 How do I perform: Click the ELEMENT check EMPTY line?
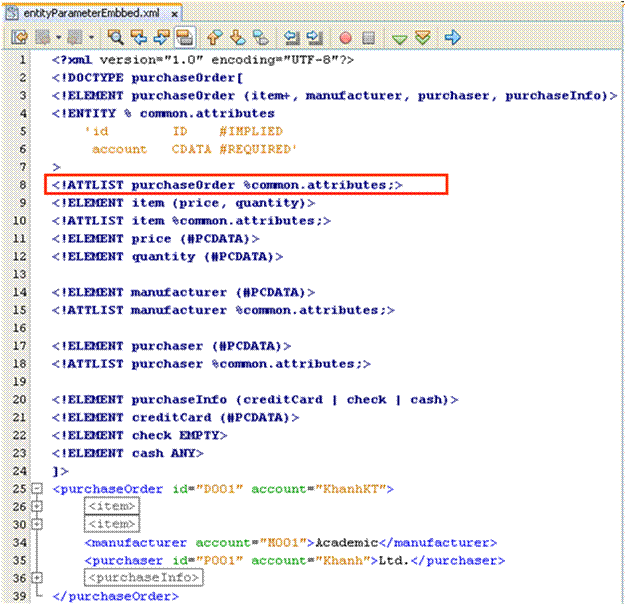140,435
